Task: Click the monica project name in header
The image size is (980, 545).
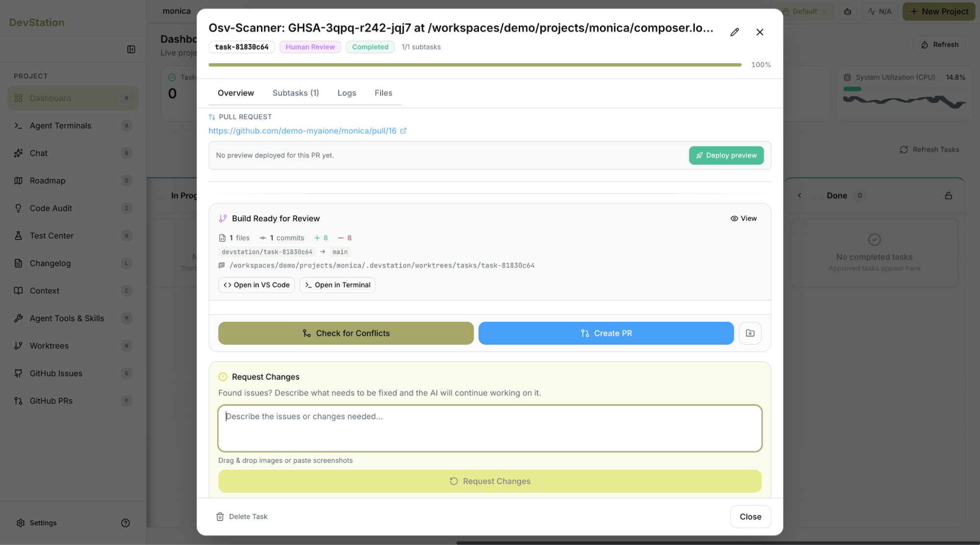Action: (x=176, y=11)
